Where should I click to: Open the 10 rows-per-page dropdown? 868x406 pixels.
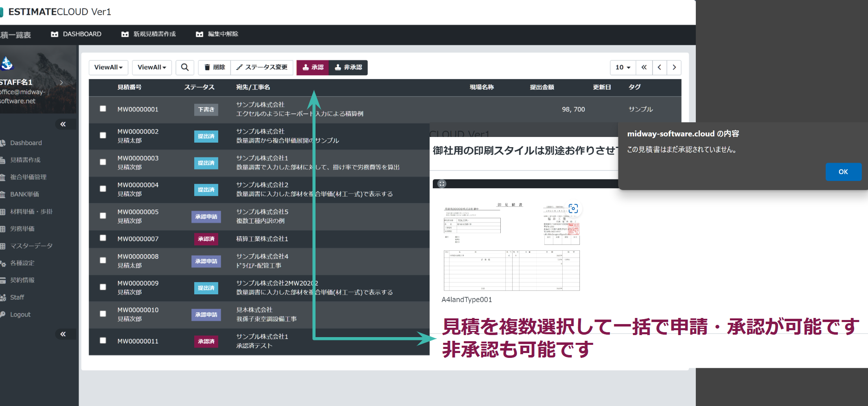pyautogui.click(x=623, y=67)
